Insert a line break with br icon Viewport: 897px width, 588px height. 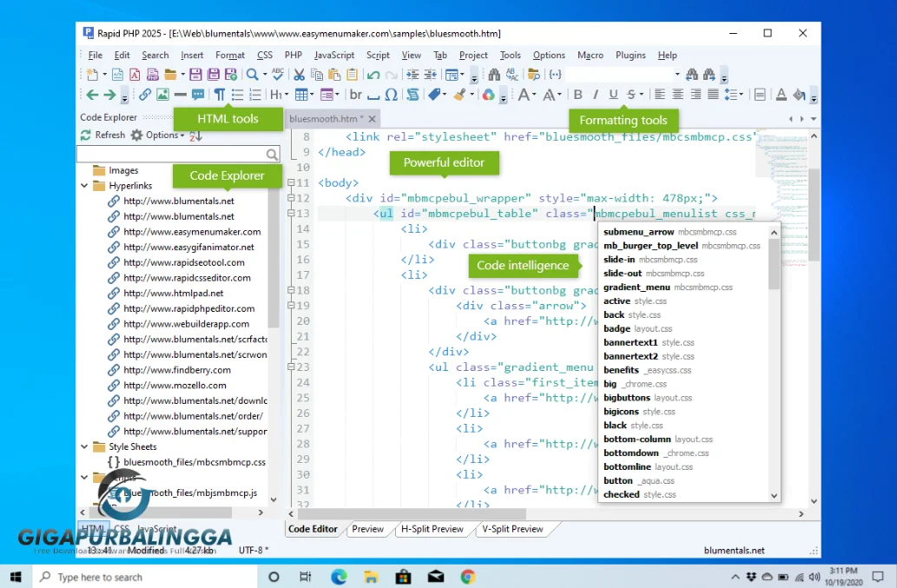coord(356,95)
